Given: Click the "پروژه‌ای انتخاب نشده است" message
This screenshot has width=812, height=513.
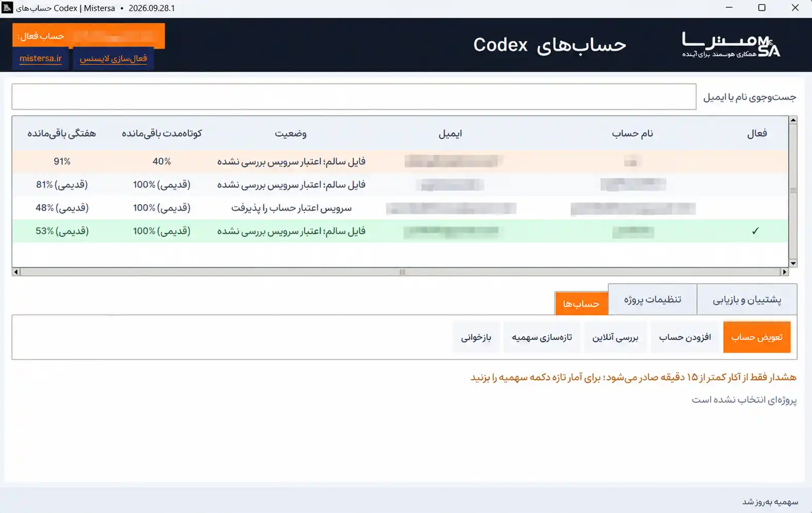Looking at the screenshot, I should pos(744,400).
